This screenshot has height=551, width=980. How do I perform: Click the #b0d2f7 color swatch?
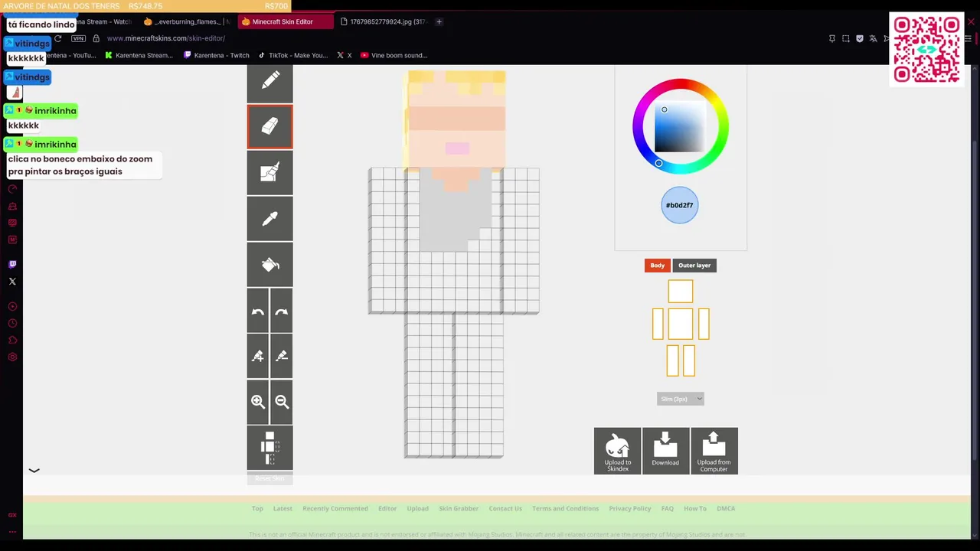(x=680, y=205)
